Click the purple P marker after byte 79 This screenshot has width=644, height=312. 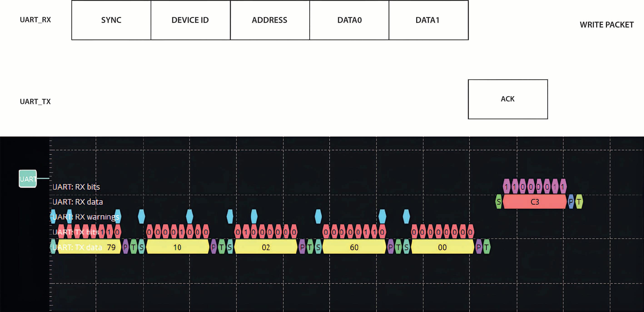coord(125,247)
